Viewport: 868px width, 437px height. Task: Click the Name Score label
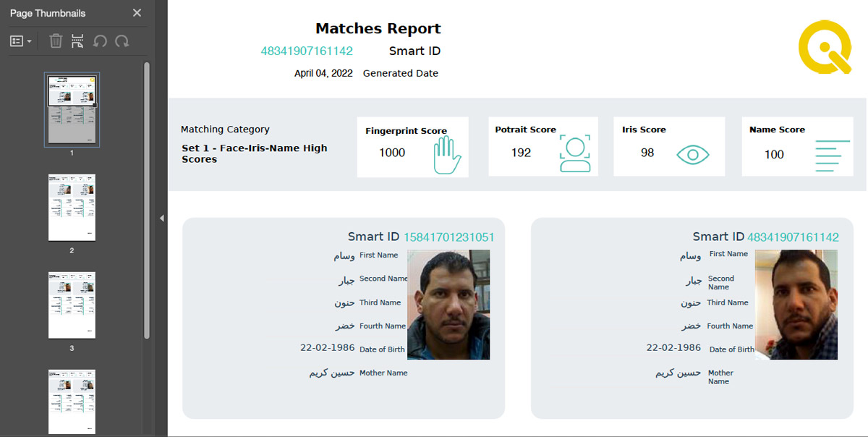(x=777, y=130)
